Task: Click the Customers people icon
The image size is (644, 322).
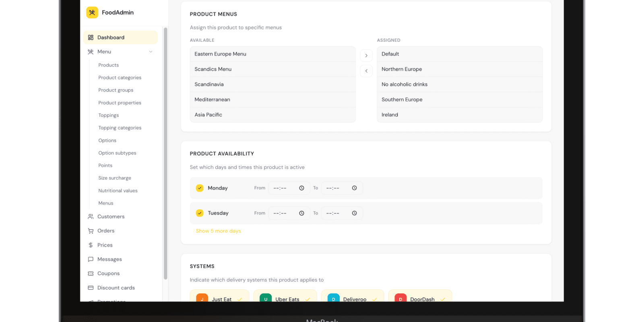Action: (91, 217)
